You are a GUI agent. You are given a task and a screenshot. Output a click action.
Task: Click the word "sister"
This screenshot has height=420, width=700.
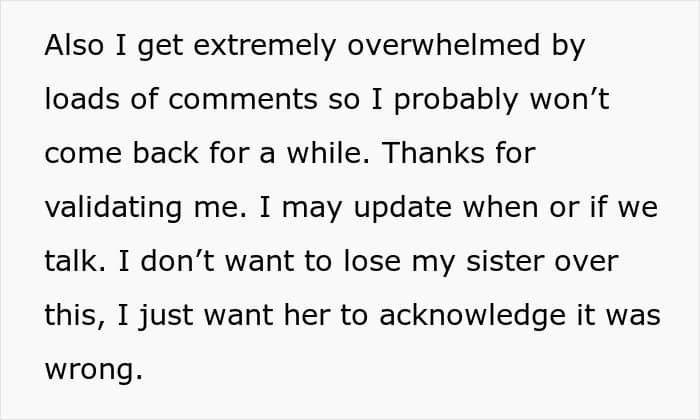click(504, 262)
